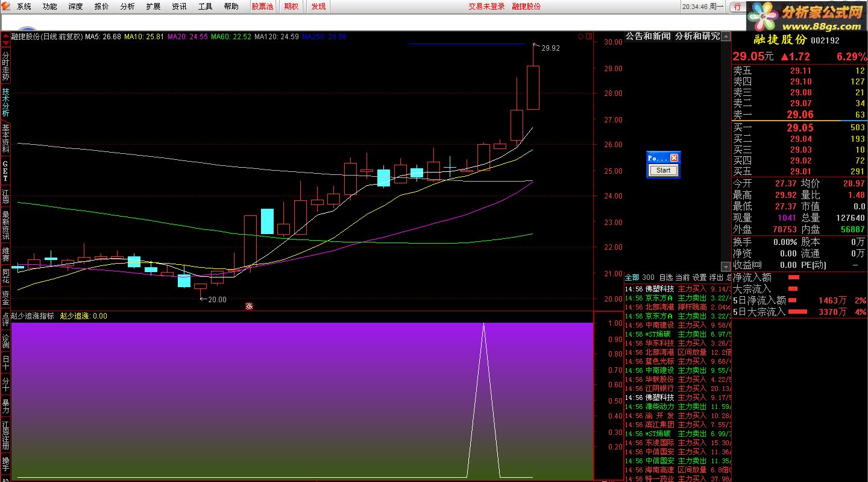Screen dimensions: 868x482
Task: Switch to 最新资讯 sidebar tab
Action: tap(5, 226)
